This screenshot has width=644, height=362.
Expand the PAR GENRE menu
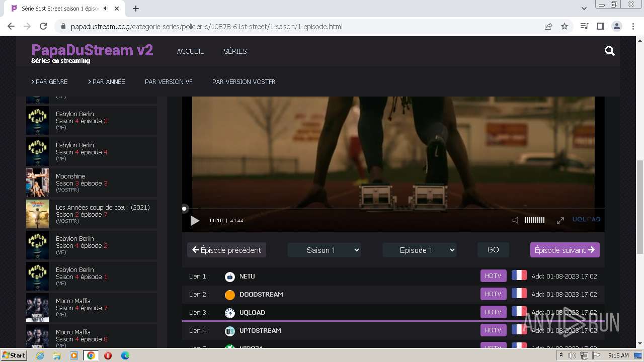pos(49,81)
